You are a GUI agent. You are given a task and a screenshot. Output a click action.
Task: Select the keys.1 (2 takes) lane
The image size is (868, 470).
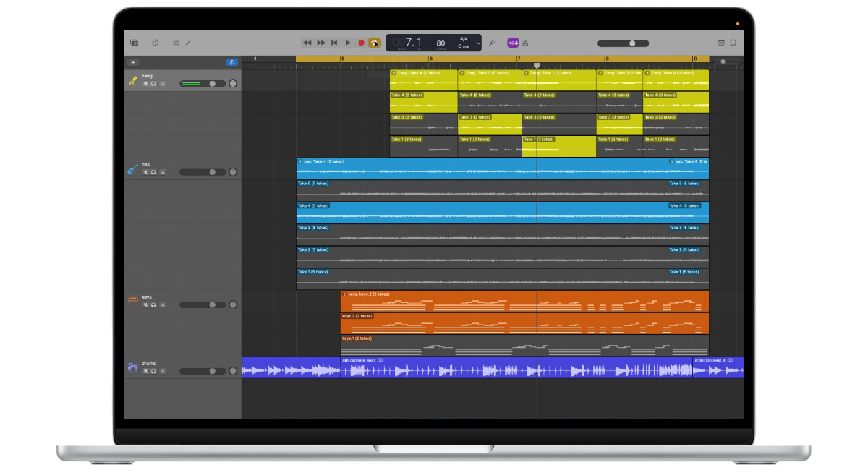pyautogui.click(x=524, y=346)
